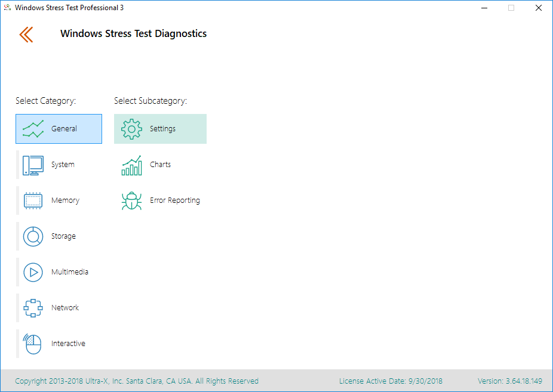Click the Memory chip icon

(33, 200)
